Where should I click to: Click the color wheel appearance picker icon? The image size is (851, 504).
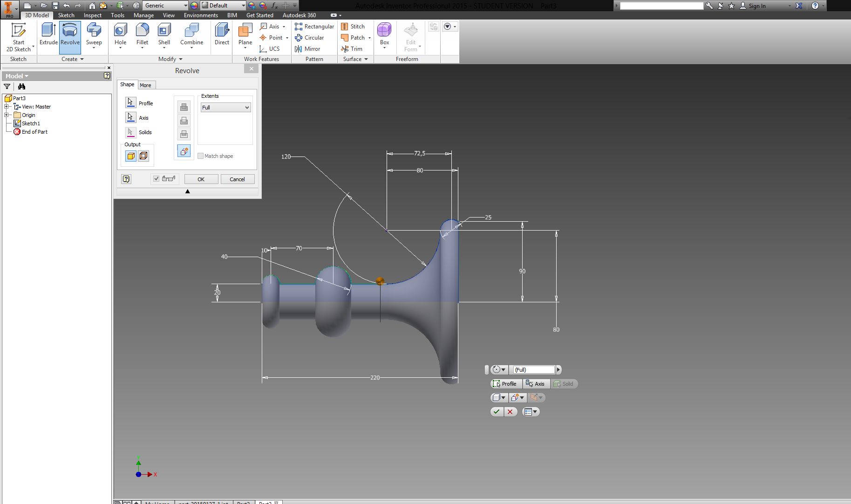tap(194, 6)
